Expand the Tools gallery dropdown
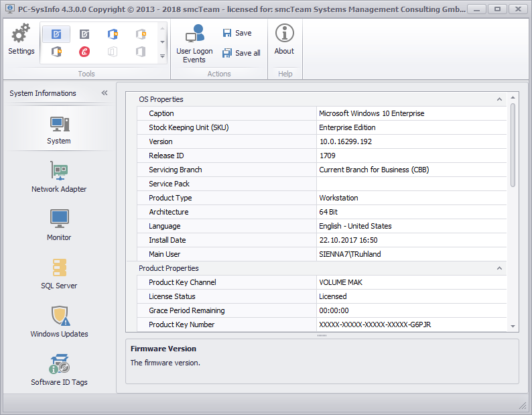The height and width of the screenshot is (415, 532). 163,56
